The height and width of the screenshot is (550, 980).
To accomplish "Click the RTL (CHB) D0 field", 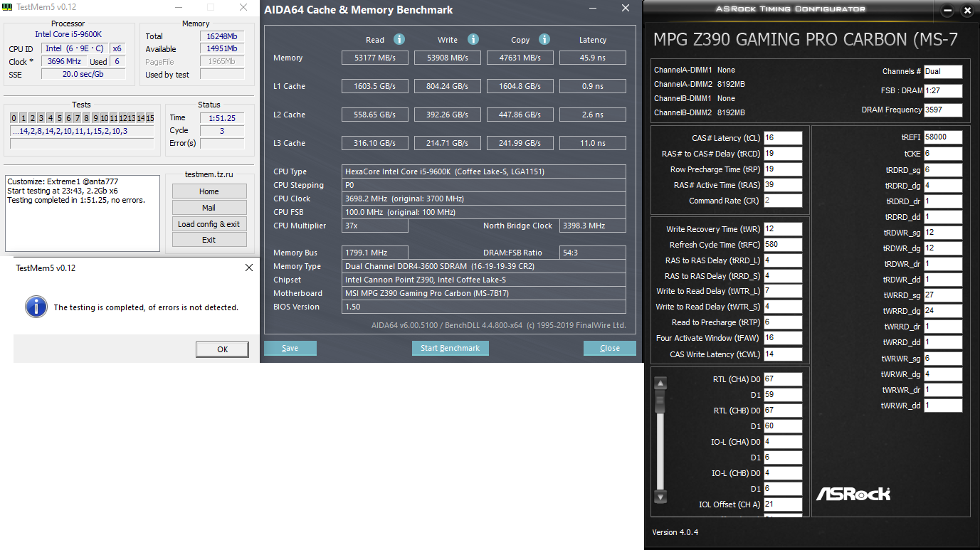I will coord(783,411).
